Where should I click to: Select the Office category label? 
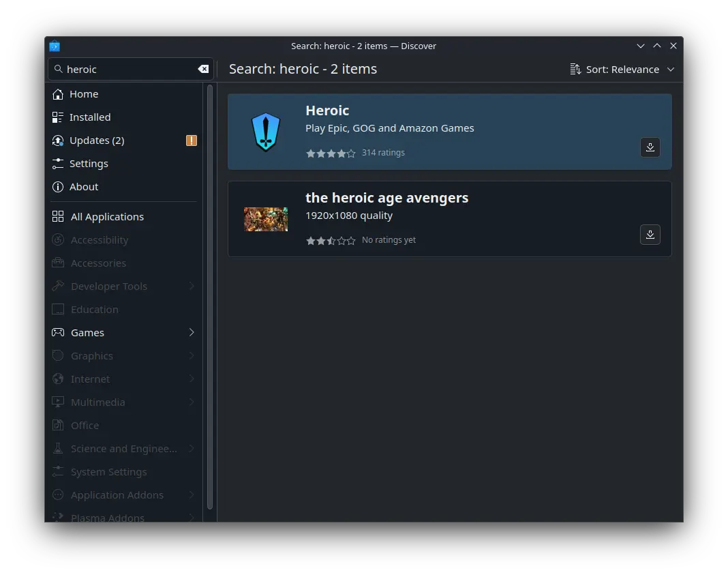(85, 426)
